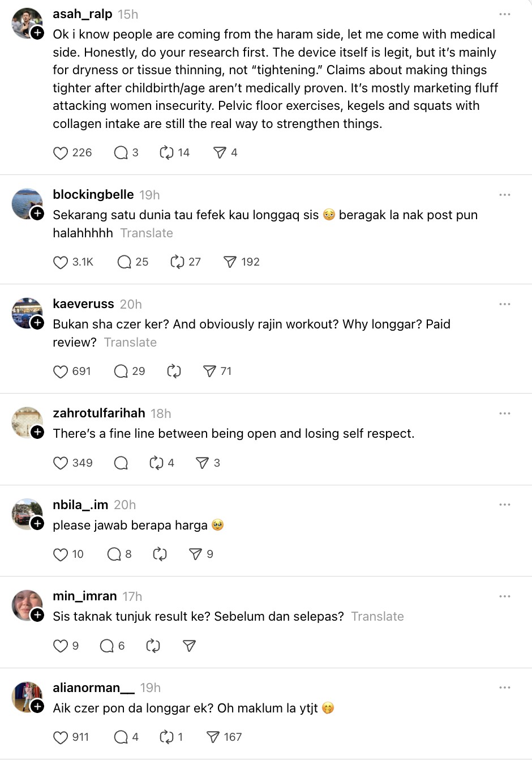Share blockingbelle's comment via the send icon

(230, 262)
